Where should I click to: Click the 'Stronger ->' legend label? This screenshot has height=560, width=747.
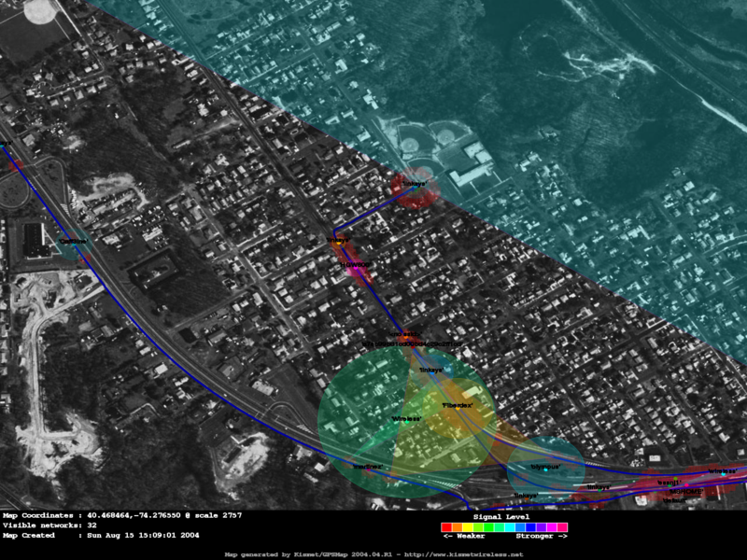point(543,537)
